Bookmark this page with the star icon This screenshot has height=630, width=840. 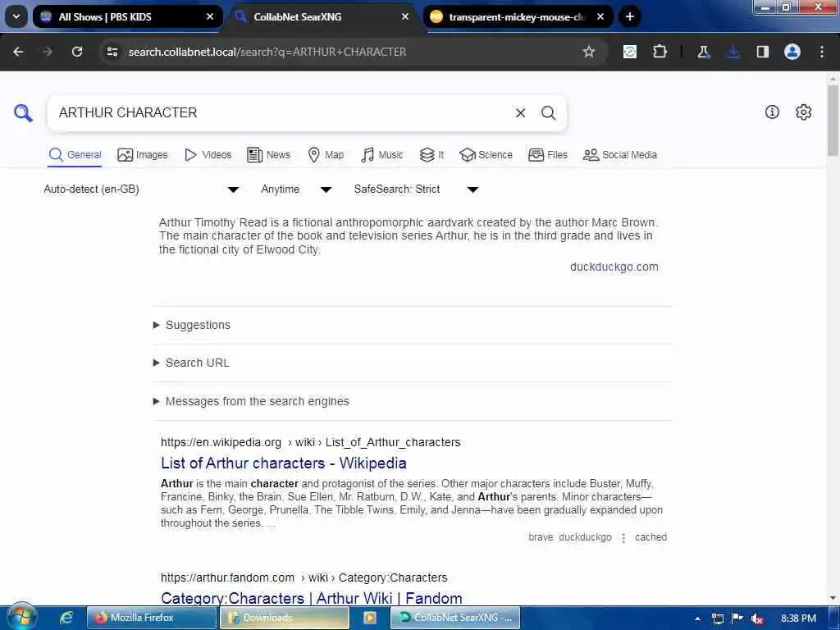click(589, 52)
